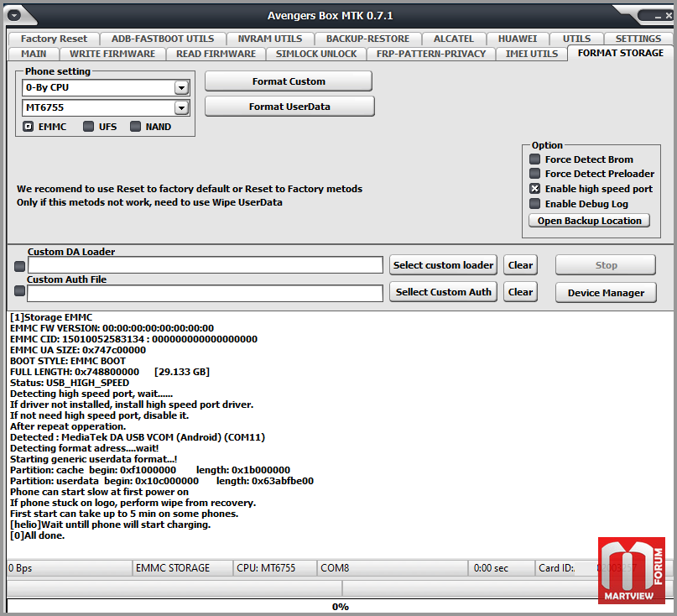Click Sellect Custom Auth button
Viewport: 677px width, 616px height.
click(x=443, y=291)
